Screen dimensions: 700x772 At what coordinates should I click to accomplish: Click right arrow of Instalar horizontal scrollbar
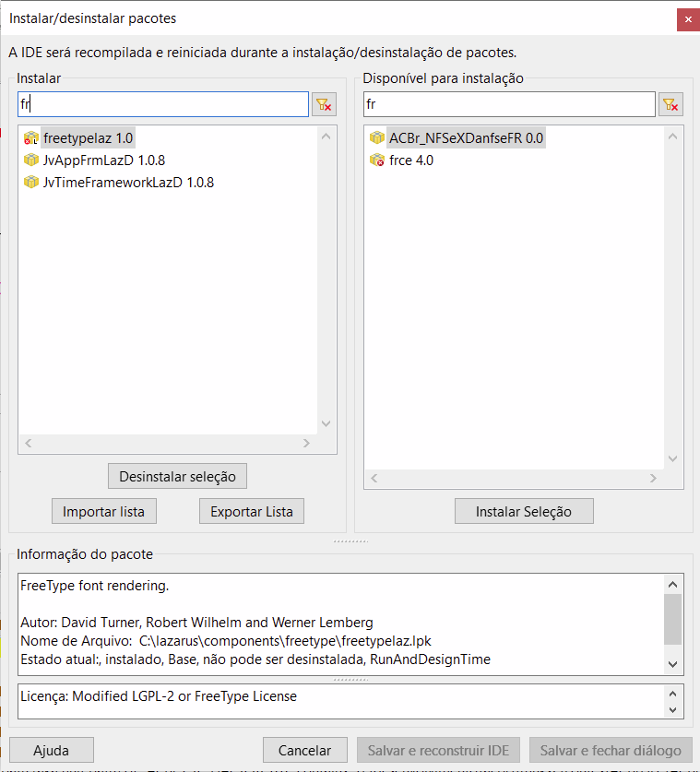click(x=306, y=443)
